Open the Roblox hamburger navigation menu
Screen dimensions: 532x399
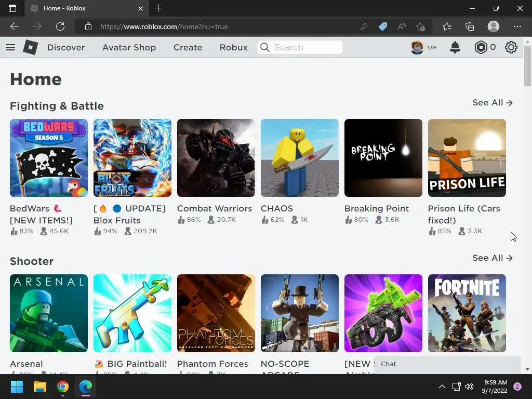tap(10, 47)
